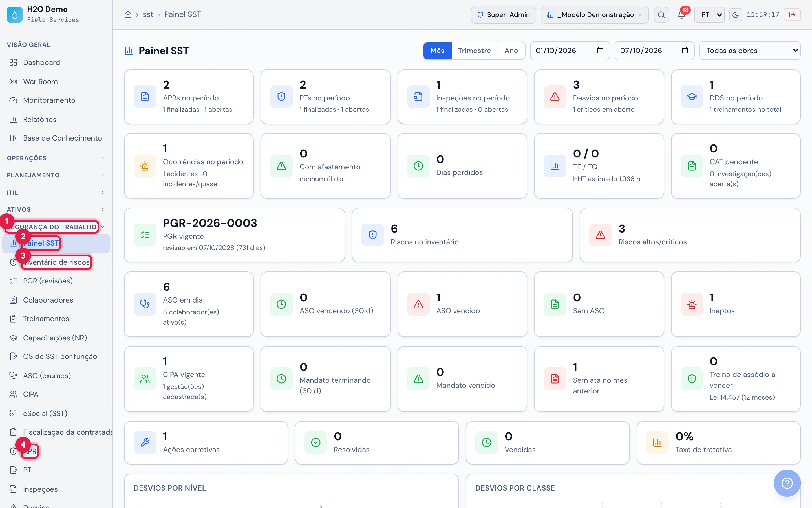Viewport: 812px width, 508px height.
Task: Open the PT language selector
Action: [709, 14]
